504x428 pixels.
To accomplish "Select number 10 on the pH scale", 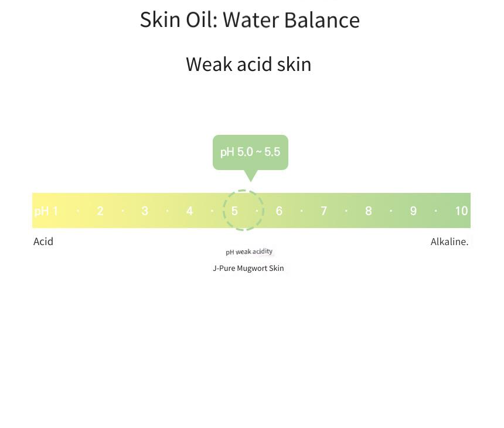I will tap(462, 211).
